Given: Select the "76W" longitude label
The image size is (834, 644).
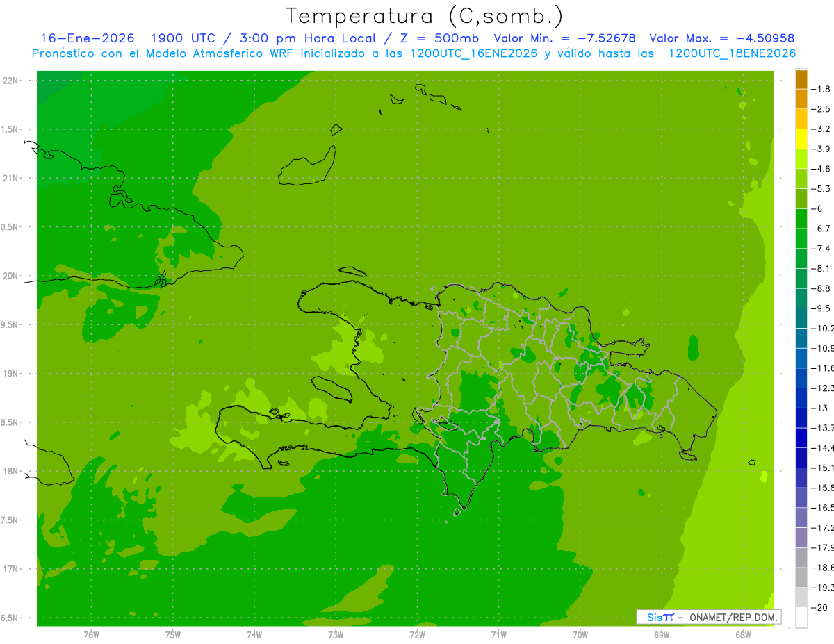Looking at the screenshot, I should coord(91,635).
